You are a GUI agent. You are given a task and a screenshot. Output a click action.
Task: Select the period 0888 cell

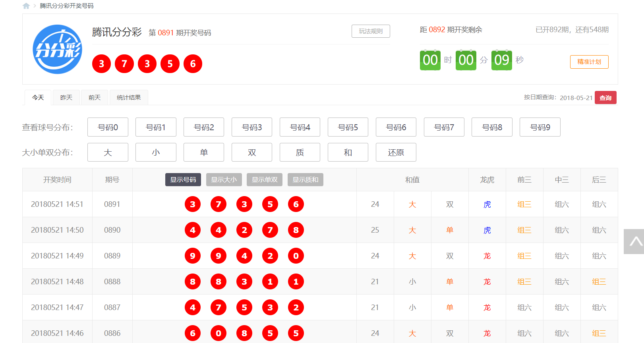tap(112, 281)
